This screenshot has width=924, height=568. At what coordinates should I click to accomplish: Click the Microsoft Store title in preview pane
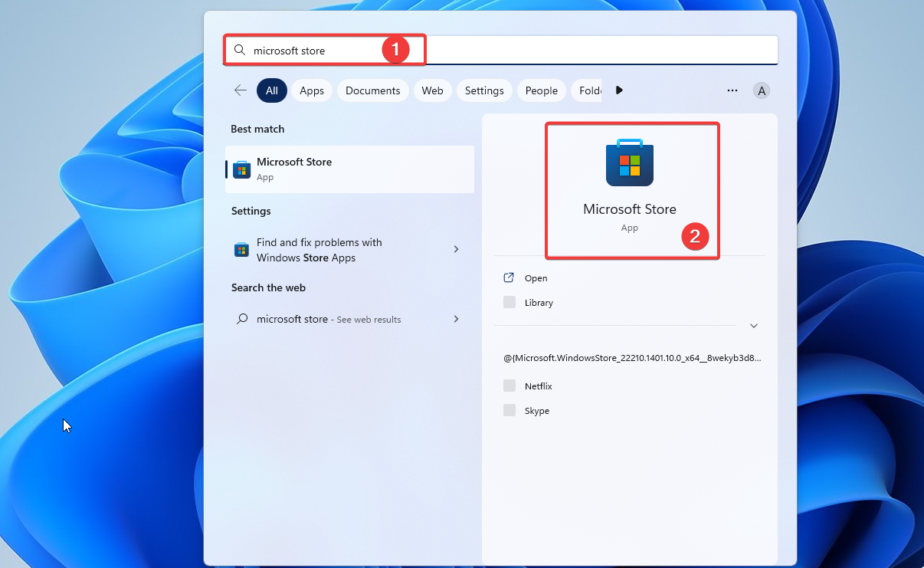630,208
